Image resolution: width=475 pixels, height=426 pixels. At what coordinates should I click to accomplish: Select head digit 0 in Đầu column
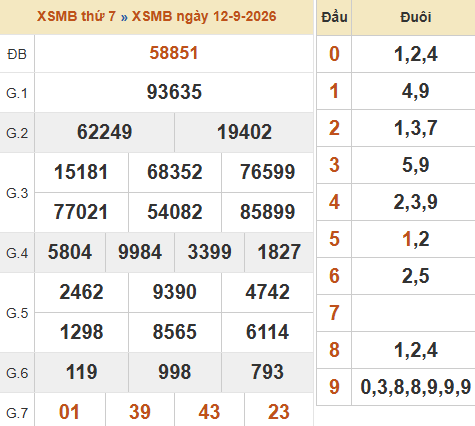334,54
